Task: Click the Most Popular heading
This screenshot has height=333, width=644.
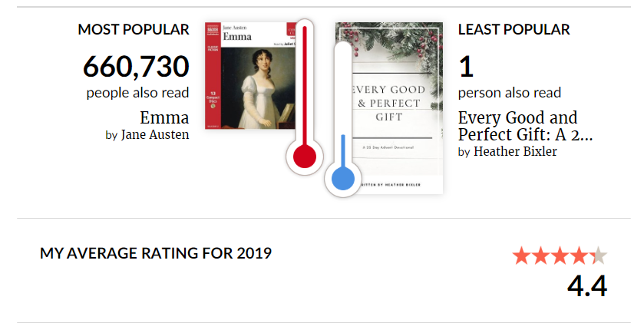Action: [134, 30]
